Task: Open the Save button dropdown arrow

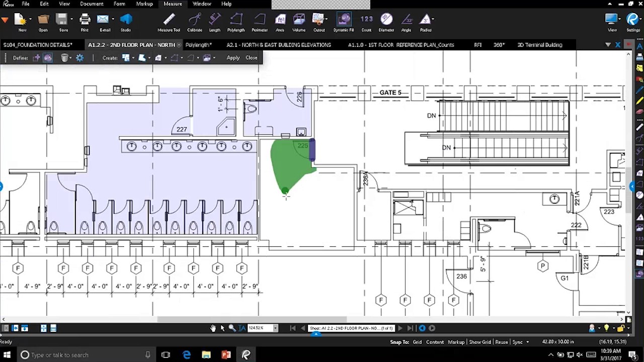Action: pyautogui.click(x=71, y=20)
